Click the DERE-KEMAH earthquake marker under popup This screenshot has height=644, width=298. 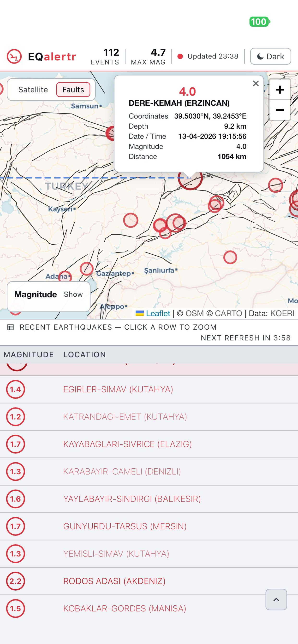coord(190,181)
